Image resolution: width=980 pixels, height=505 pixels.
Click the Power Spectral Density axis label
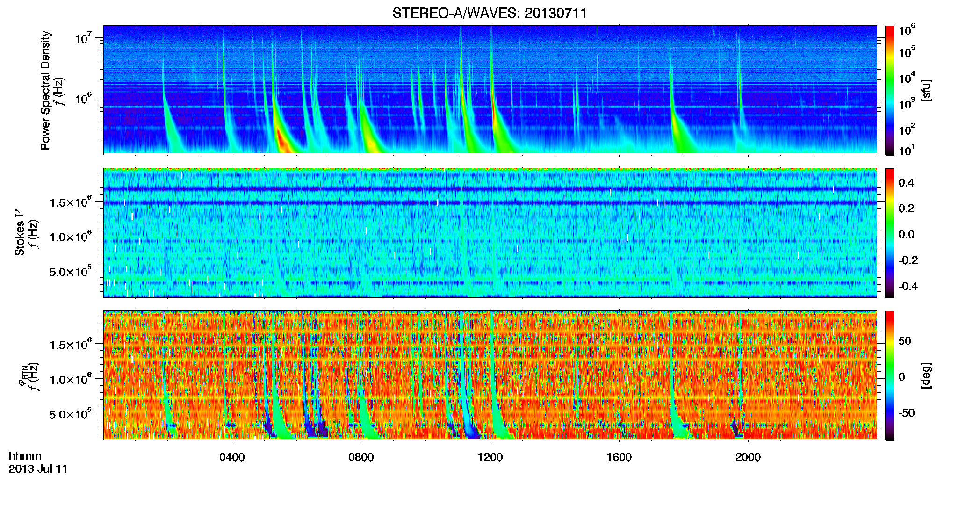pyautogui.click(x=45, y=90)
